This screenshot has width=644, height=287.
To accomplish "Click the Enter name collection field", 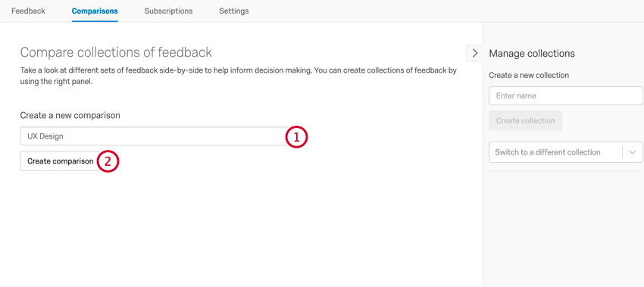I will [x=565, y=95].
